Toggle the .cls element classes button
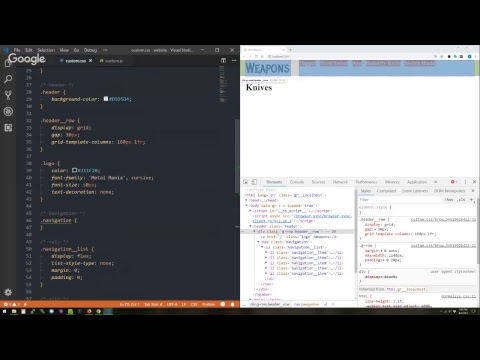This screenshot has height=360, width=480. coord(461,199)
